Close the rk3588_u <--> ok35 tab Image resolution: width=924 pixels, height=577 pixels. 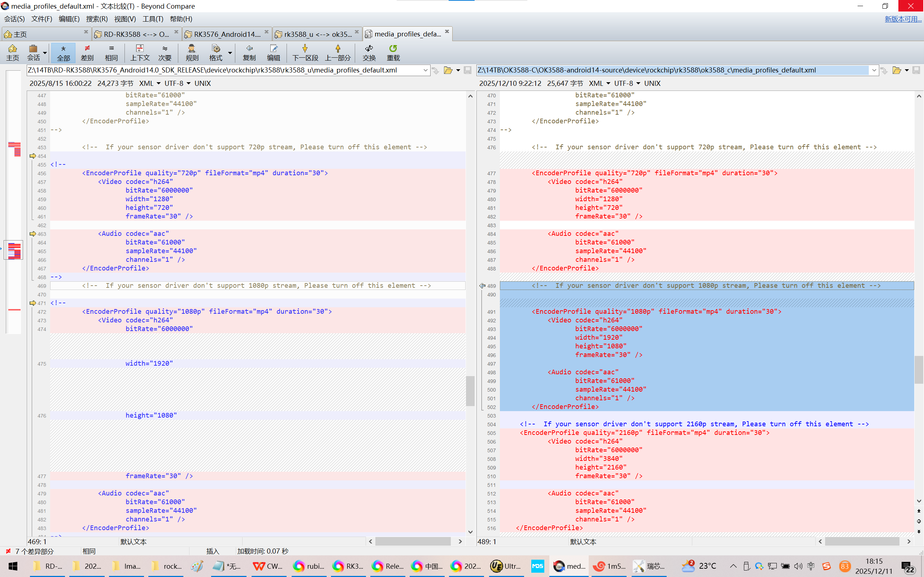(357, 32)
